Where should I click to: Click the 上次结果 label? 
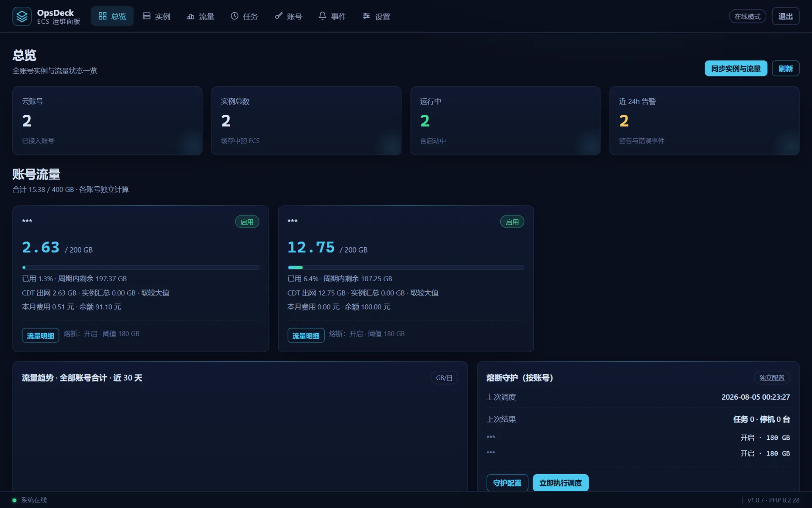pyautogui.click(x=501, y=419)
